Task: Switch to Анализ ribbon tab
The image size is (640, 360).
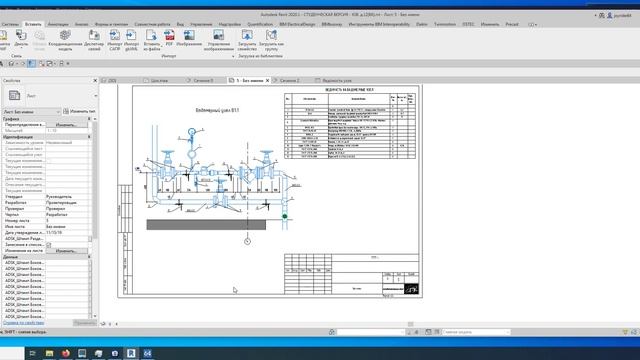Action: coord(81,24)
